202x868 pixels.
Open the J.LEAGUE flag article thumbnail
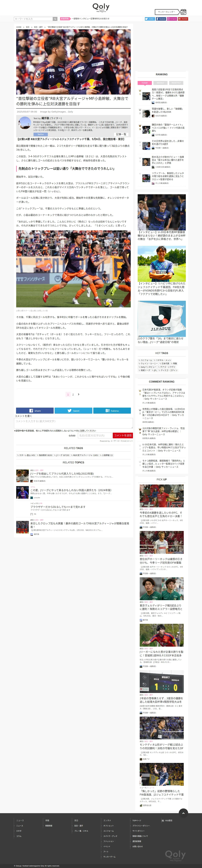162,319
